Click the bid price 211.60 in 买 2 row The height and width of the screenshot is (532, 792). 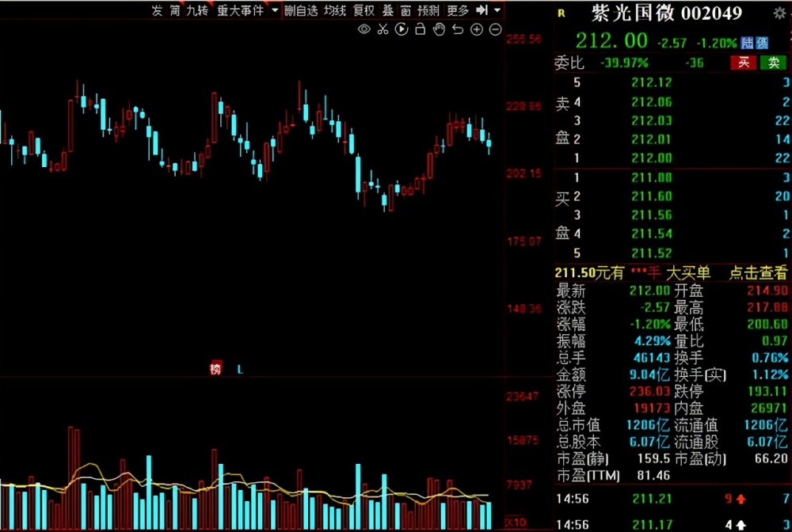point(652,196)
